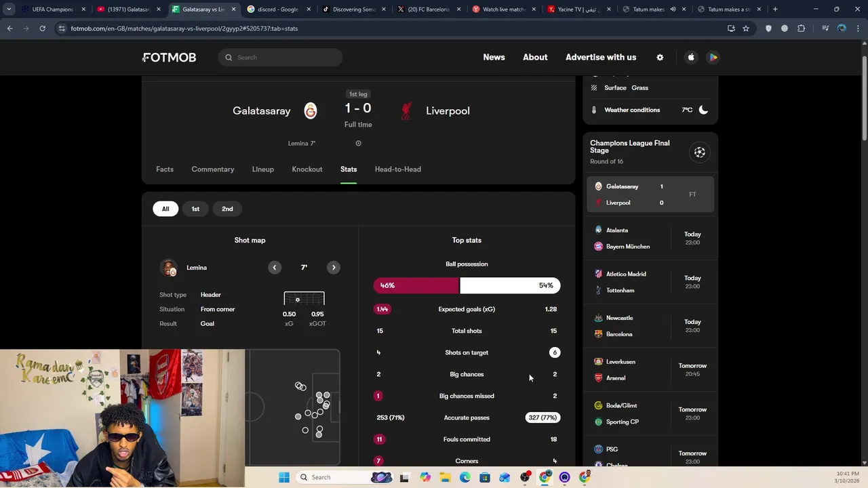The height and width of the screenshot is (488, 868).
Task: Select the 2nd half filter
Action: (x=227, y=209)
